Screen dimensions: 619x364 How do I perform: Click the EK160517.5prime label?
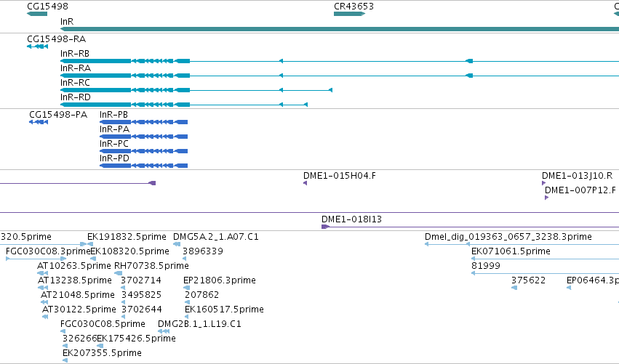click(x=224, y=310)
